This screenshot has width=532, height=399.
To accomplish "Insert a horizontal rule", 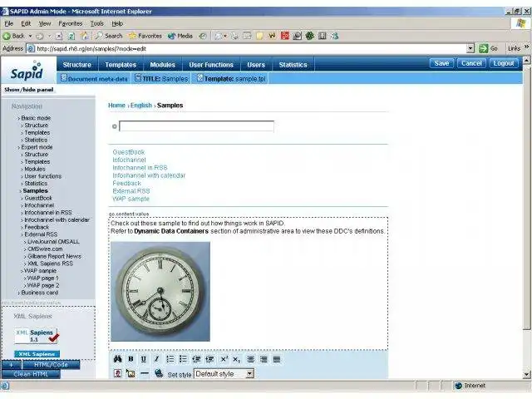I will [145, 373].
